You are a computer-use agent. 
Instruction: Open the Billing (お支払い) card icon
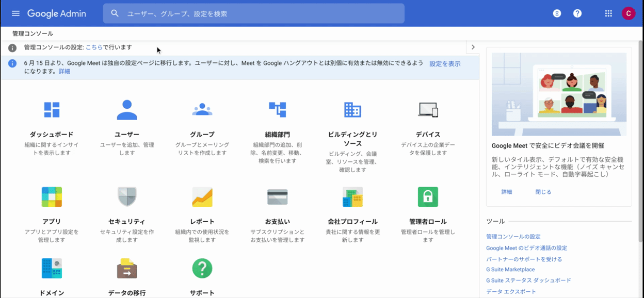click(x=278, y=197)
